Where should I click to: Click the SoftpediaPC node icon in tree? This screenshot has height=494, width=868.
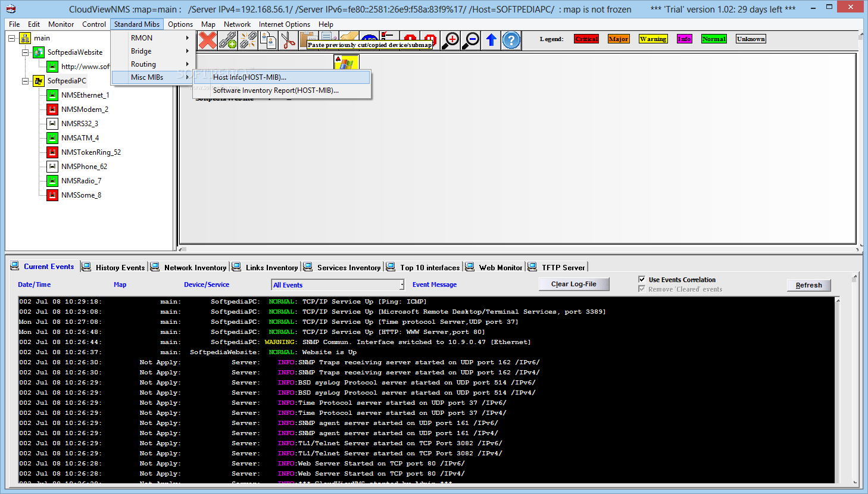39,81
